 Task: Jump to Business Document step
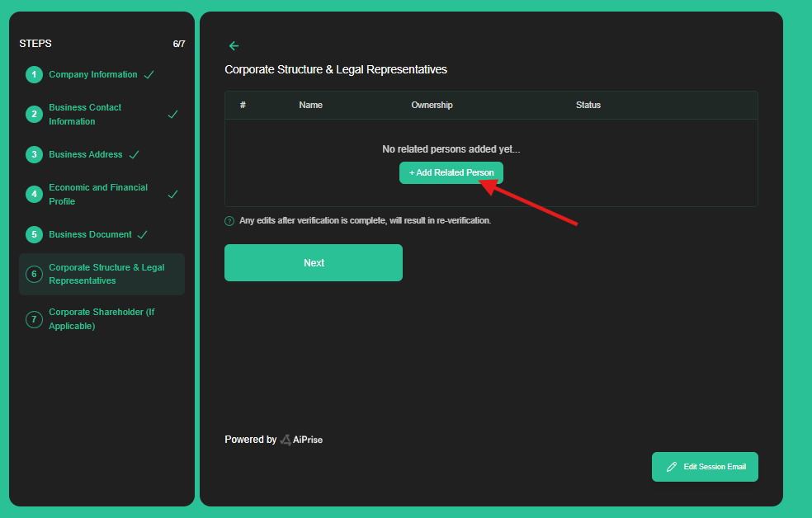[90, 234]
